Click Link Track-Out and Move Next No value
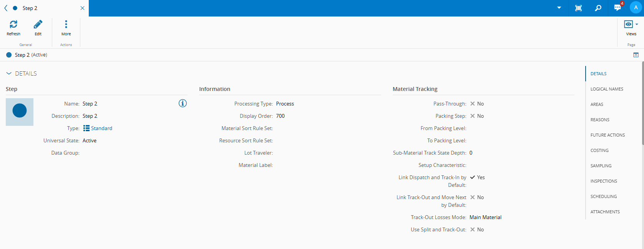Viewport: 644px width, 249px height. 477,197
